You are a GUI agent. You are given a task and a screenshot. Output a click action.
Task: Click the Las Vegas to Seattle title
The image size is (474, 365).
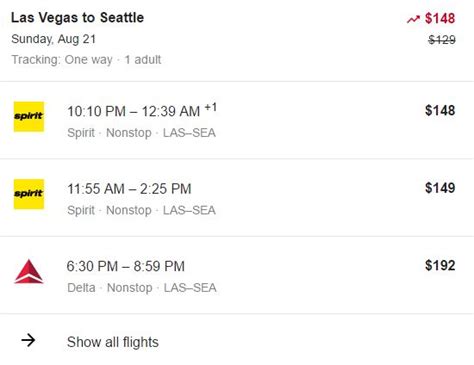[77, 18]
